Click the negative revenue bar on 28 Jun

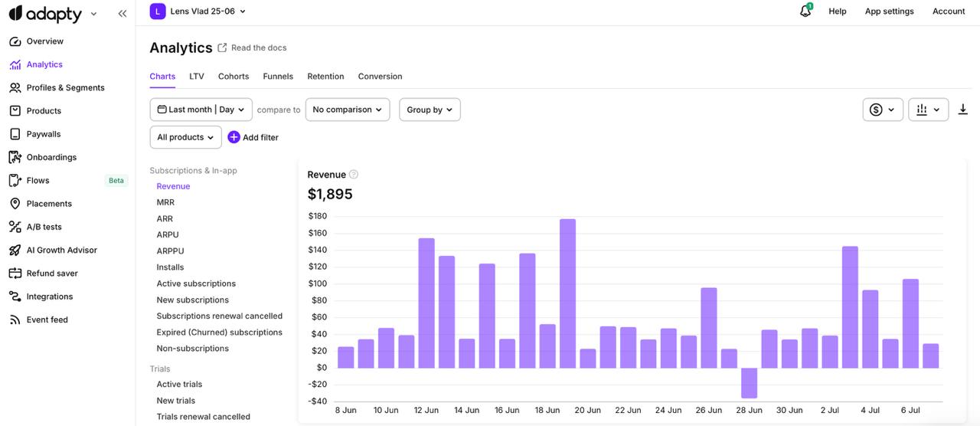749,383
